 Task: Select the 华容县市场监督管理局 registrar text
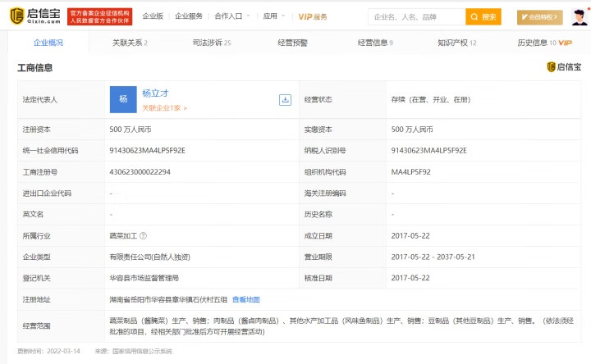pyautogui.click(x=144, y=278)
